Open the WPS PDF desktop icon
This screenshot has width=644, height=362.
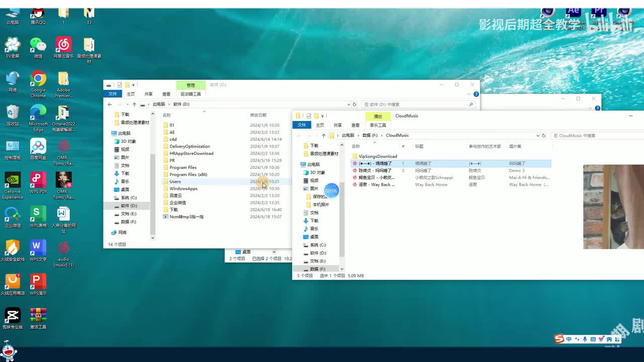(x=38, y=184)
